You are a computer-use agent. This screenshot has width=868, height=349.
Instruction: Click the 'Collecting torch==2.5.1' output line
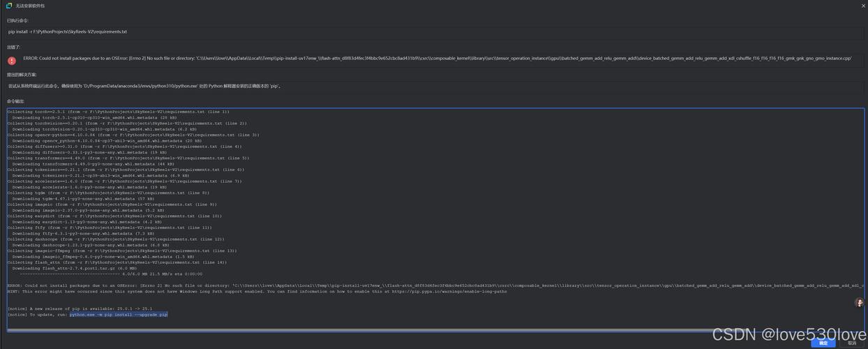click(x=118, y=112)
